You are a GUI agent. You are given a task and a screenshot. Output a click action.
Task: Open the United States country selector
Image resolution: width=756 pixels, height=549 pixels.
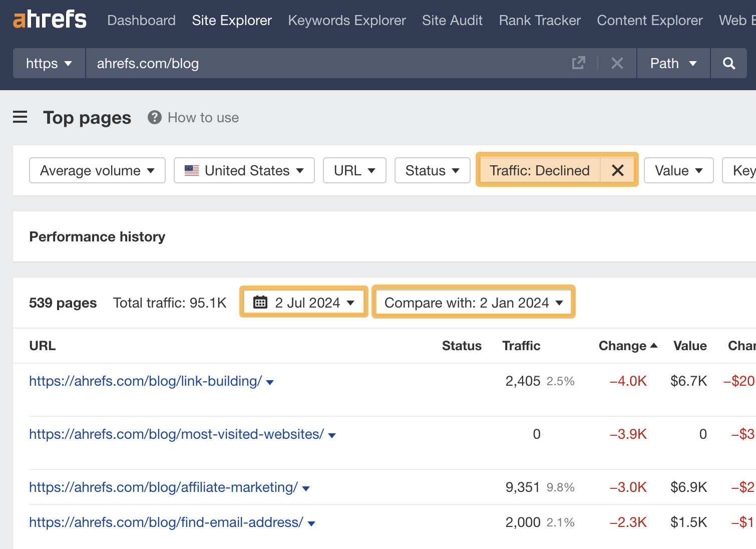[x=244, y=170]
